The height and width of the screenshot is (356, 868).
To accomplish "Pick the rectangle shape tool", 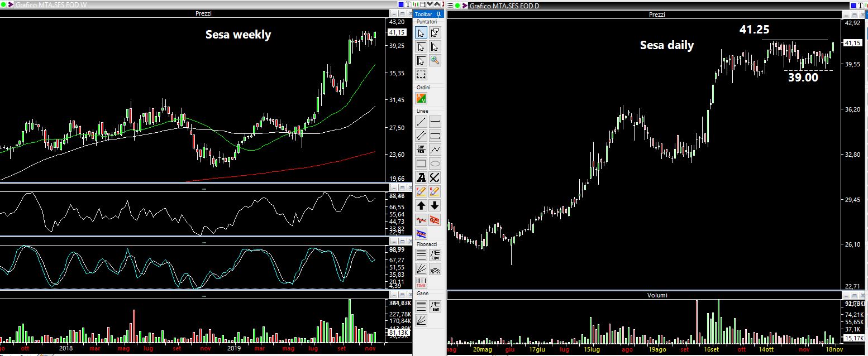I will 421,163.
